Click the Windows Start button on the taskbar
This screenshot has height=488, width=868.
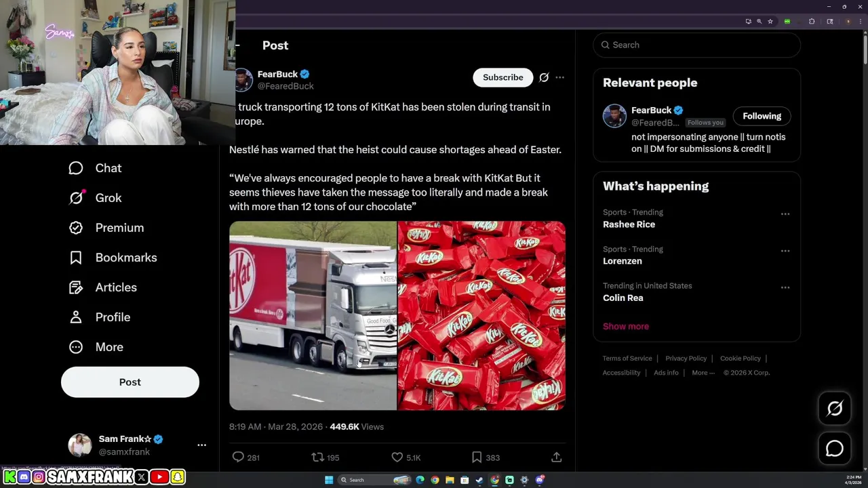point(329,480)
